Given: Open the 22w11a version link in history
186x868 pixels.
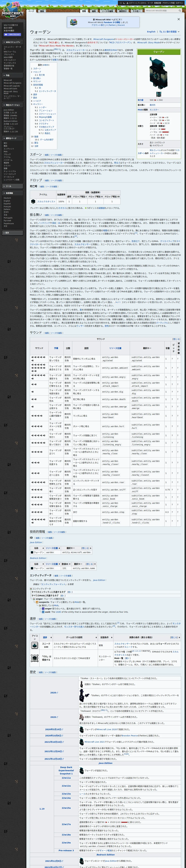Looking at the screenshot, I should [66, 778].
